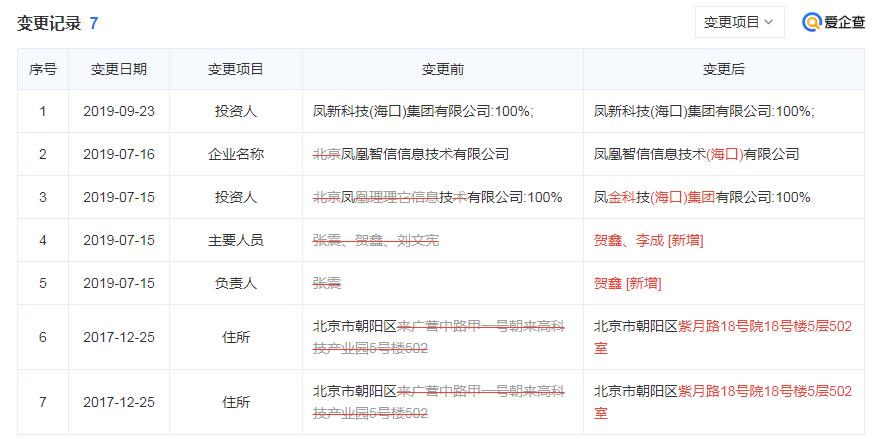
Task: Click row 3's struck-through previous investor text
Action: point(437,197)
